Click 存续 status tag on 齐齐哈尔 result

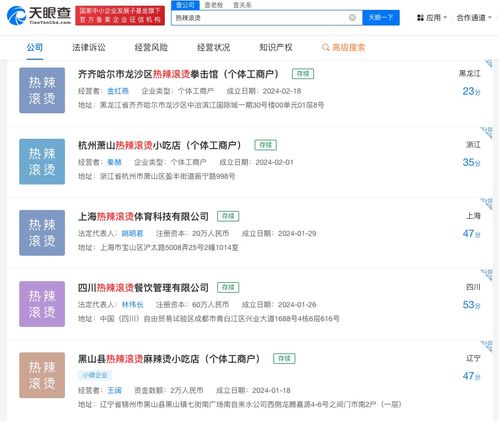pos(303,74)
